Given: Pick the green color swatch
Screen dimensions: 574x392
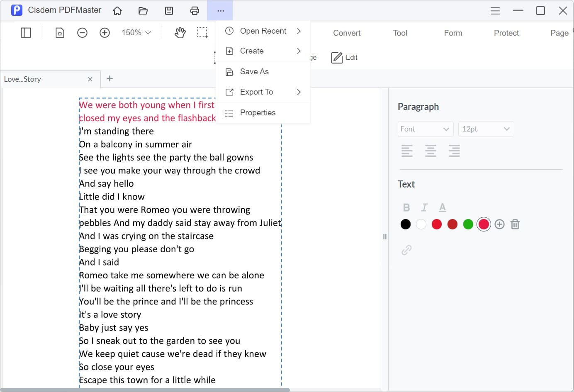Looking at the screenshot, I should 468,224.
